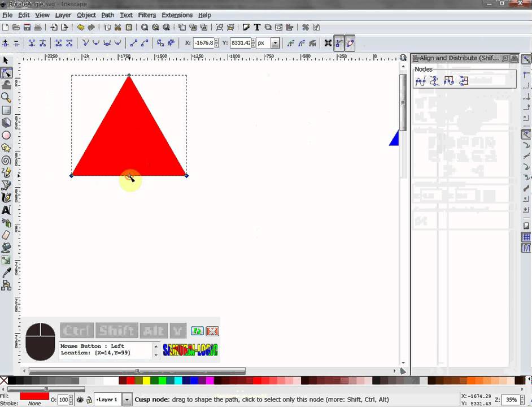
Task: Pick cyan from the color palette
Action: pos(178,380)
